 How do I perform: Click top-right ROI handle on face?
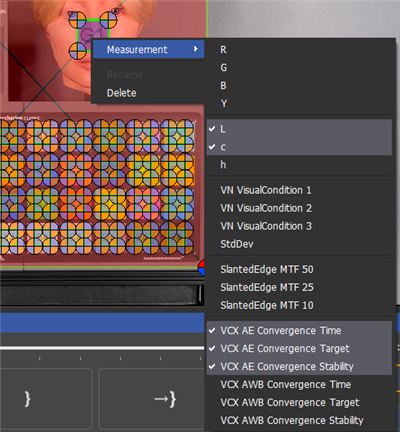109,20
